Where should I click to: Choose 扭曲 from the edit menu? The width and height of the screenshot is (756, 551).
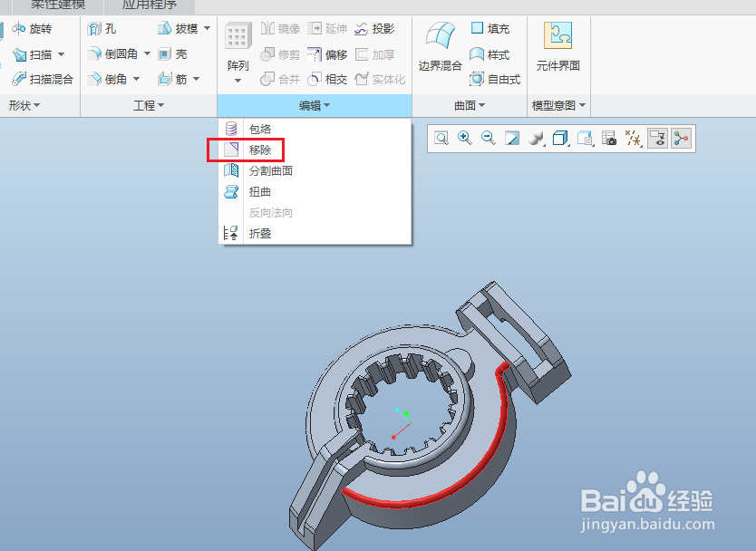point(315,192)
